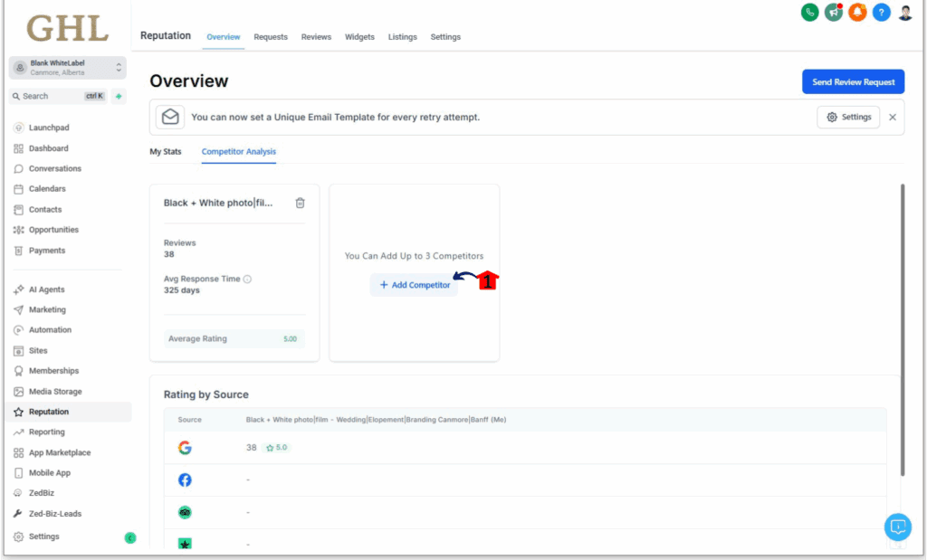Dismiss the email template banner
The width and height of the screenshot is (927, 560).
point(892,117)
